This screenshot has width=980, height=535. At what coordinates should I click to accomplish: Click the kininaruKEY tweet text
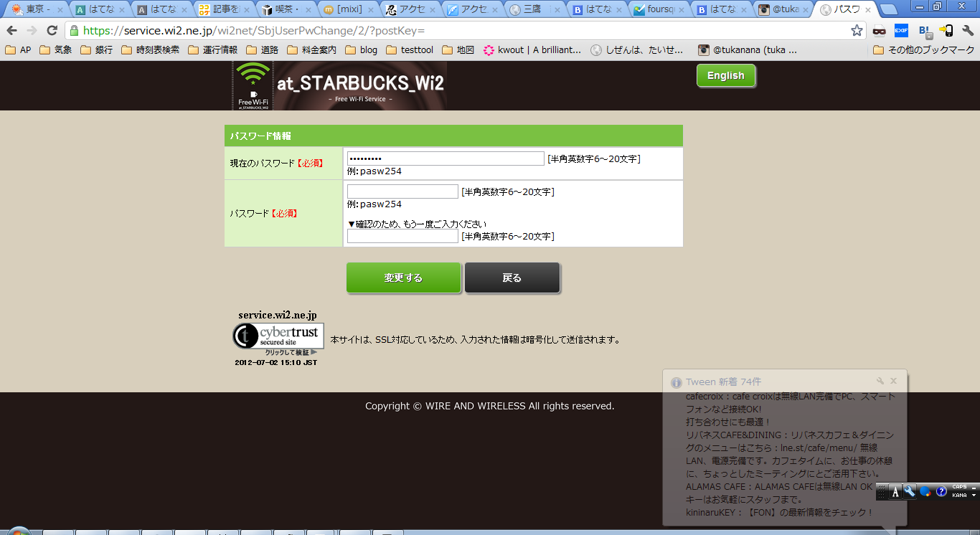779,513
